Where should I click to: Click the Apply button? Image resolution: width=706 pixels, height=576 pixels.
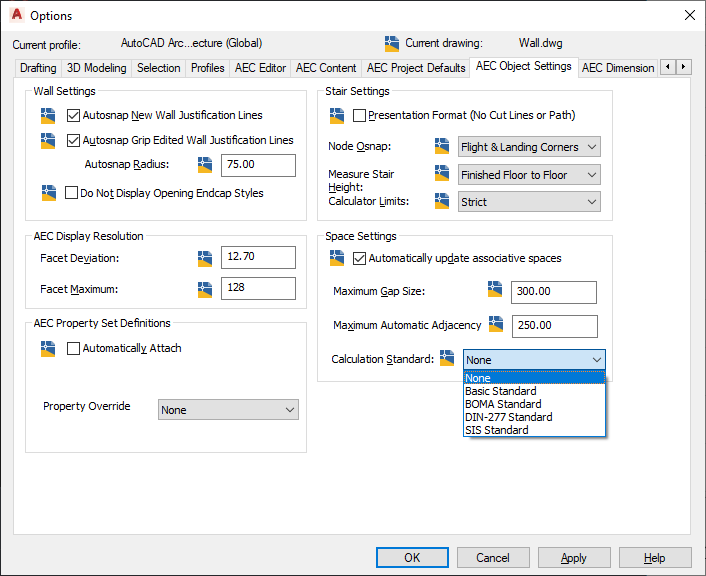pos(574,558)
